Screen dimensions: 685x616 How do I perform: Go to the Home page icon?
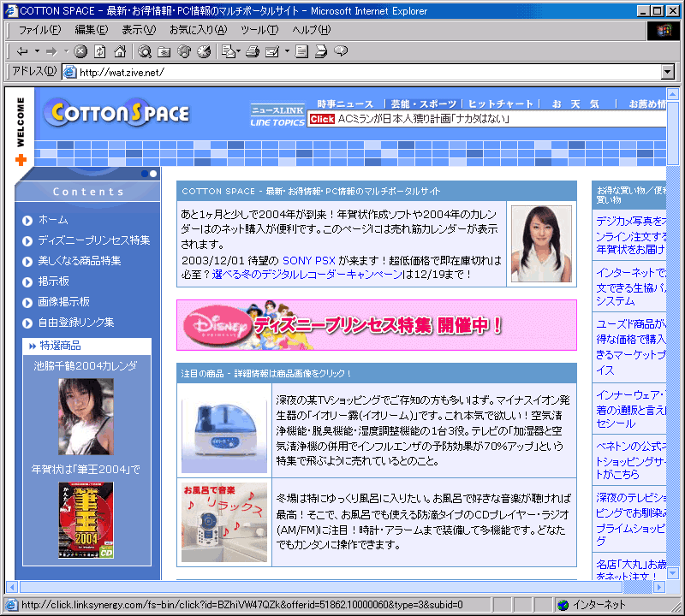(x=120, y=51)
